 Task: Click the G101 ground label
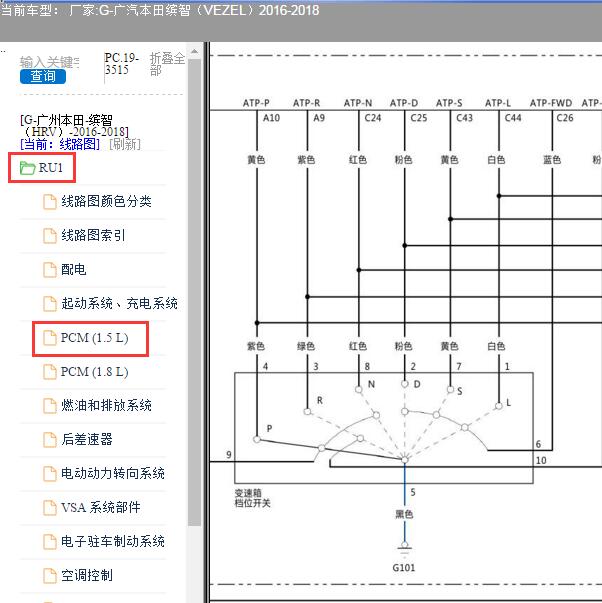tap(404, 568)
